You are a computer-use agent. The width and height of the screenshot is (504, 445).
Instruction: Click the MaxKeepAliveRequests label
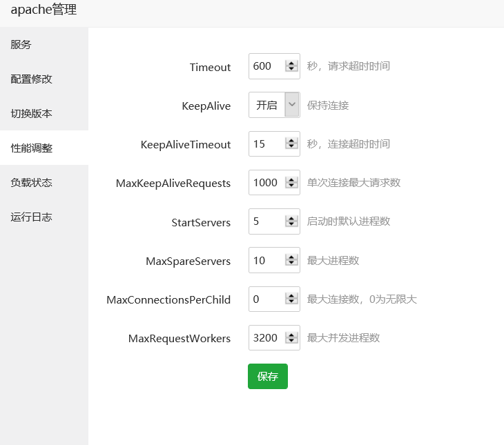click(x=173, y=183)
